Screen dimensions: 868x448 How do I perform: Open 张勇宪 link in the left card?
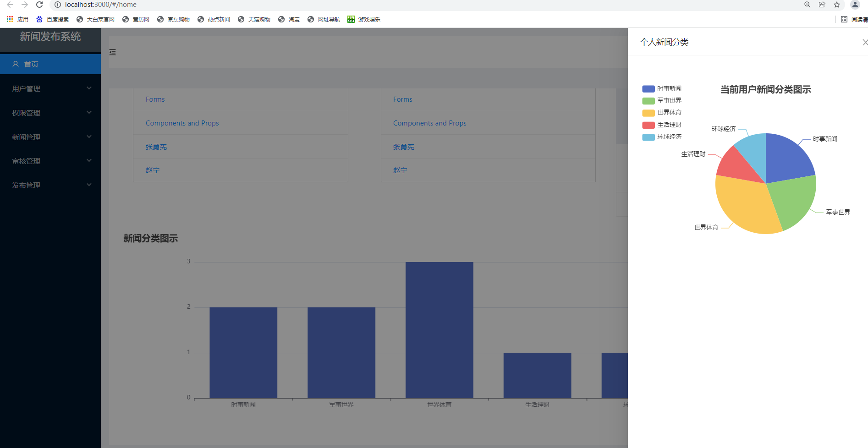pos(156,147)
